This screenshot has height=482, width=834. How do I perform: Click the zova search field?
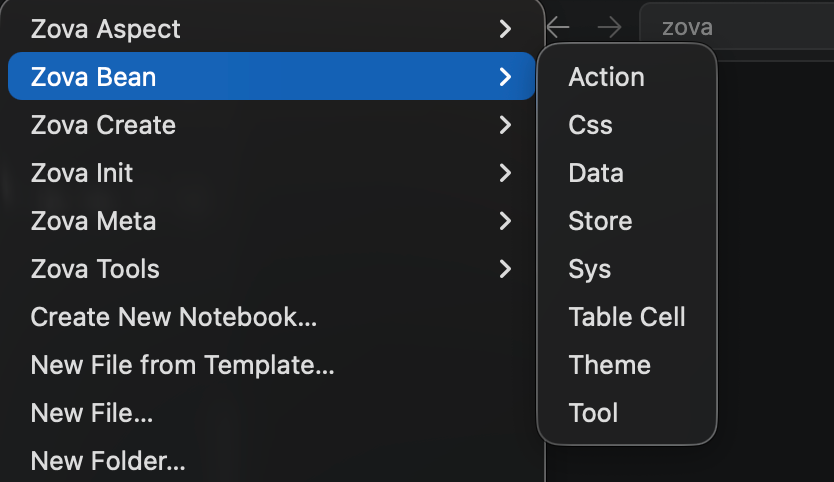[735, 28]
